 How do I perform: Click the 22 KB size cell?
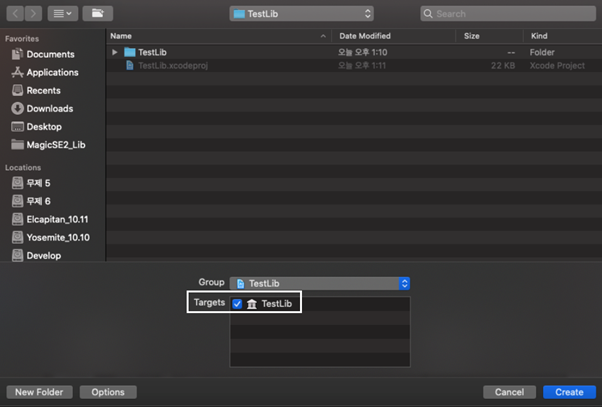coord(503,66)
